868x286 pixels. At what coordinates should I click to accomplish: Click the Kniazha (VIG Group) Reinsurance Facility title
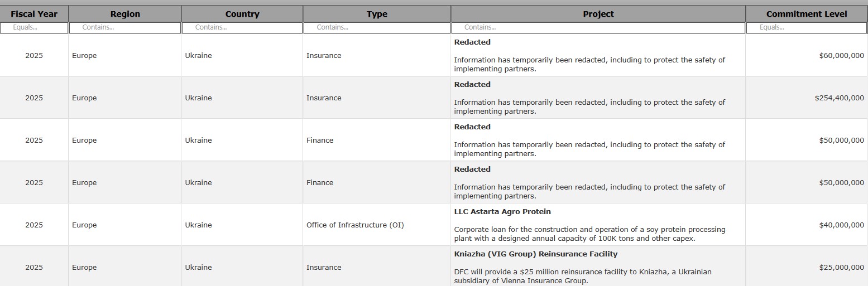pos(536,254)
